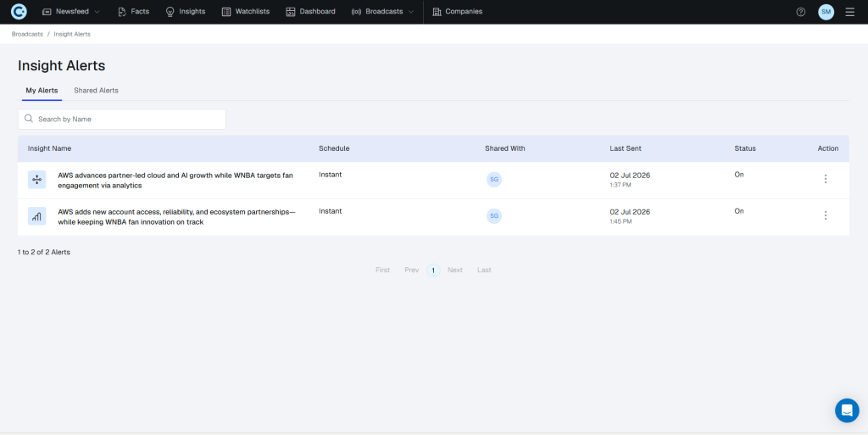
Task: Click the Shared With column header
Action: tap(505, 148)
